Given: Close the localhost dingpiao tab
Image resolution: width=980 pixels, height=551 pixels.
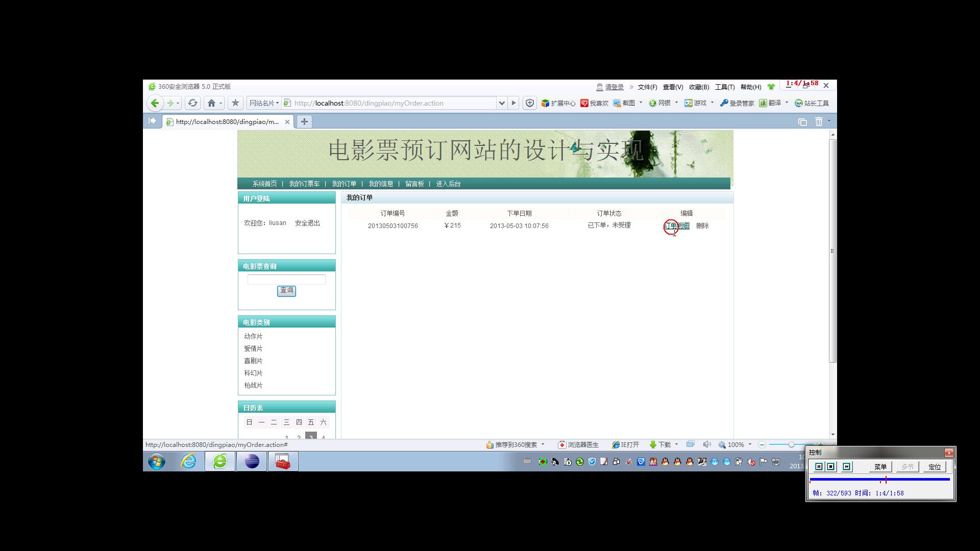Looking at the screenshot, I should pyautogui.click(x=287, y=122).
